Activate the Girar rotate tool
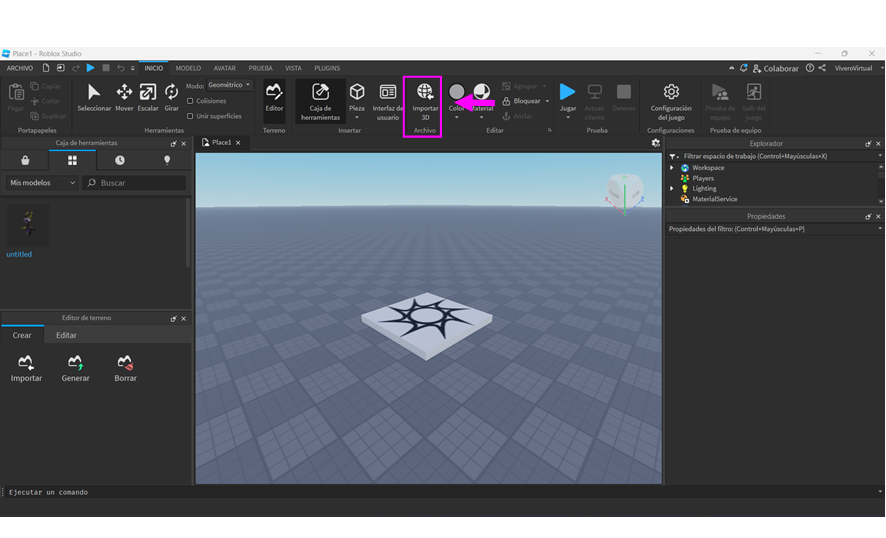 click(x=172, y=96)
